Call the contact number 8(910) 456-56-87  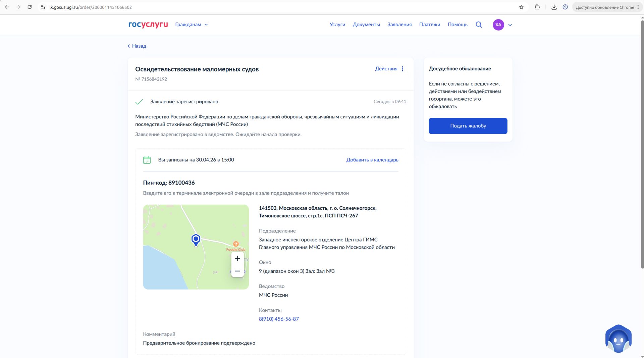[x=279, y=319]
